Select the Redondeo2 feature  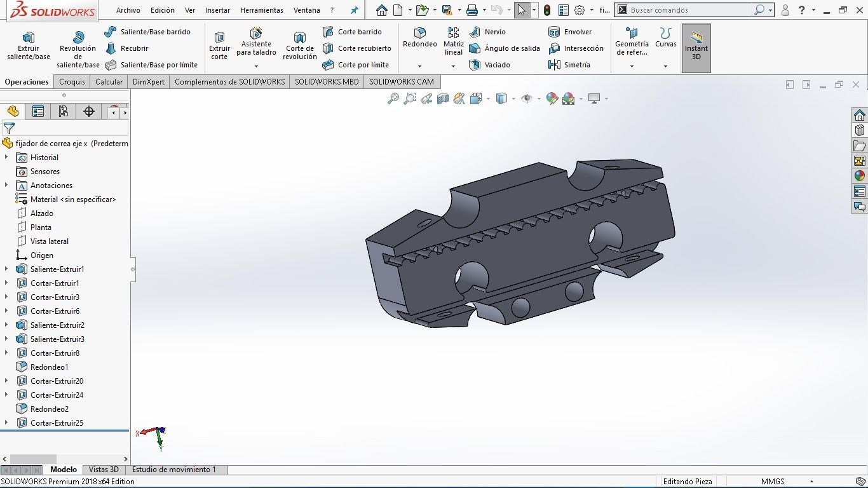[x=49, y=409]
